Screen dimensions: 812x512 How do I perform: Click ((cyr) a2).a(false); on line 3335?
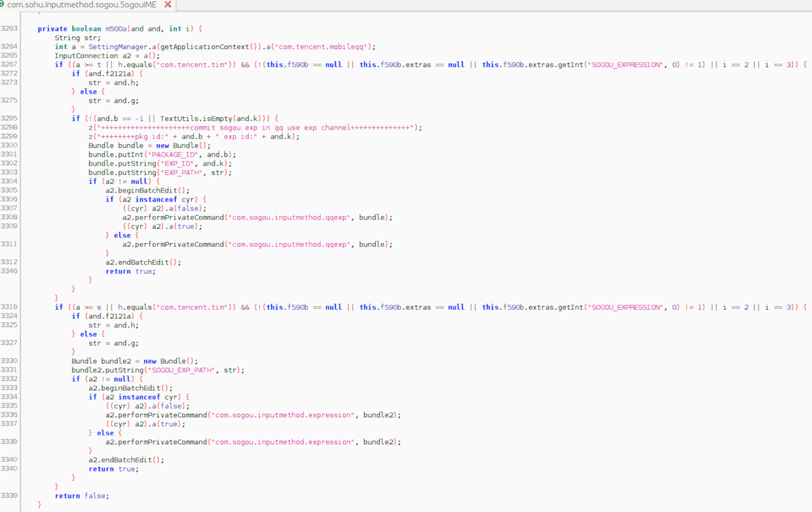pyautogui.click(x=147, y=406)
